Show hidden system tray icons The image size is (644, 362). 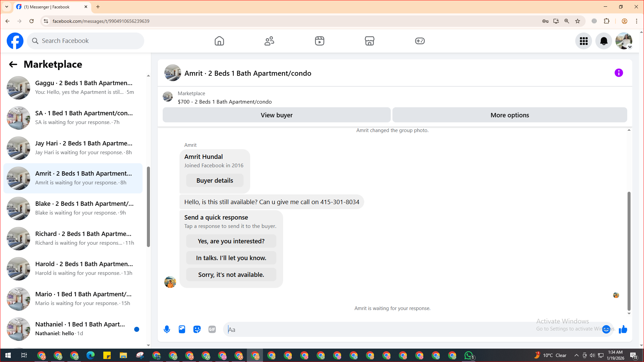coord(577,355)
